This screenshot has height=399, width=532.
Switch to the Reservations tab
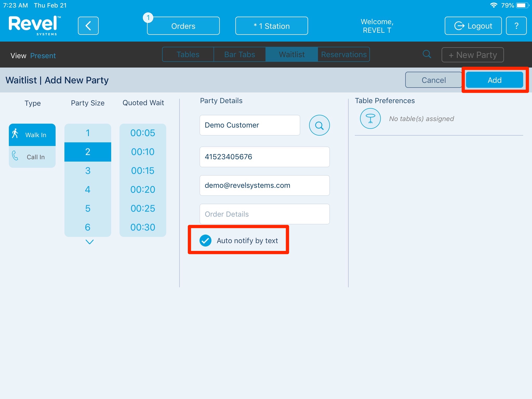(x=343, y=54)
